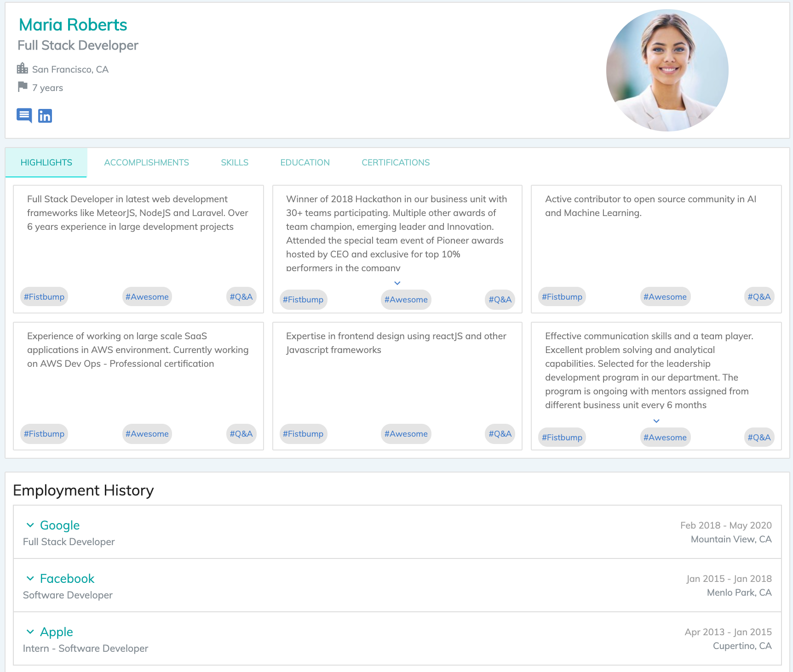Click Awesome on MeteorJS frameworks card
This screenshot has width=793, height=672.
147,297
